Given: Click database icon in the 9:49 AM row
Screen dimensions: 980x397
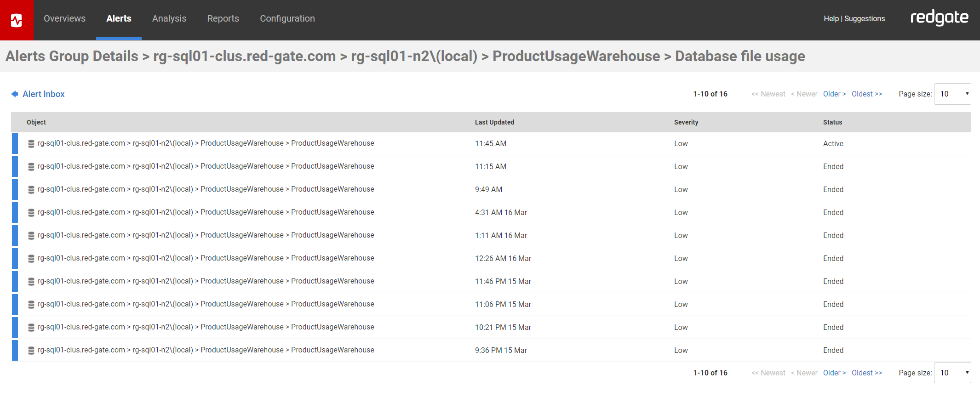Looking at the screenshot, I should point(31,190).
